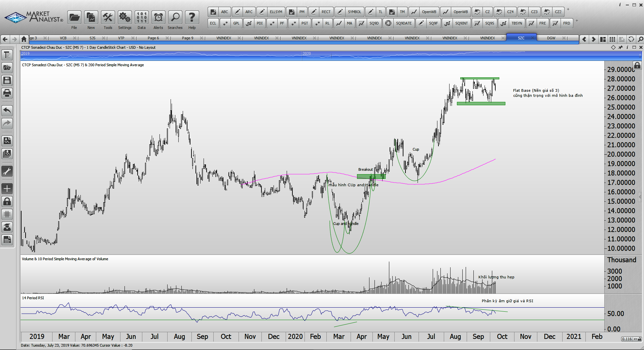Viewport: 644px width, 350px height.
Task: Toggle grid lines icon in sidebar
Action: point(7,214)
